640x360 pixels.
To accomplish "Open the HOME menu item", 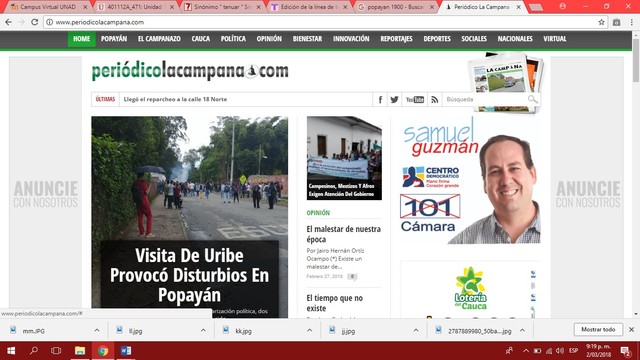I will coord(82,39).
